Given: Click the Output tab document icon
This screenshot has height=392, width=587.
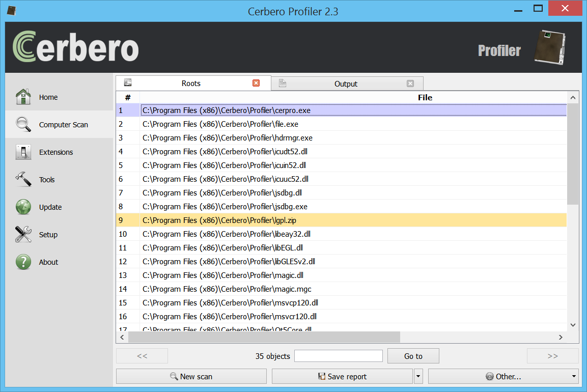Looking at the screenshot, I should (283, 83).
